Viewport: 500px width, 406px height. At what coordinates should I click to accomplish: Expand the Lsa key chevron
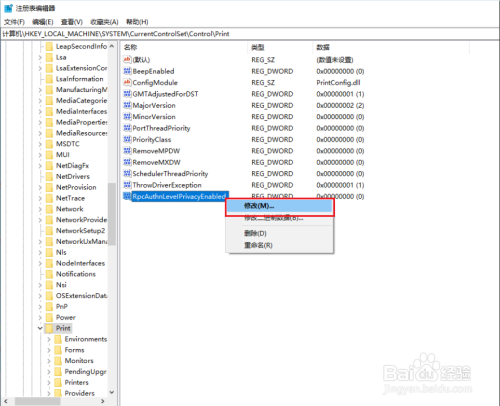click(40, 57)
